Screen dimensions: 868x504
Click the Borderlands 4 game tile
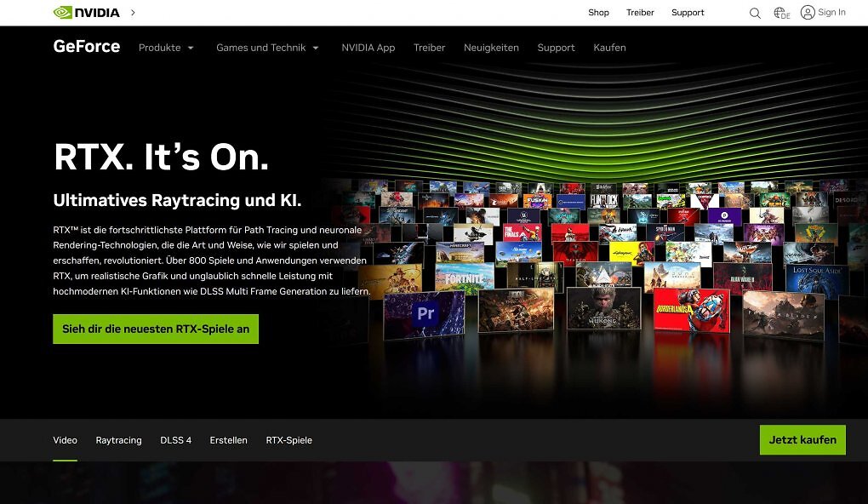click(691, 310)
